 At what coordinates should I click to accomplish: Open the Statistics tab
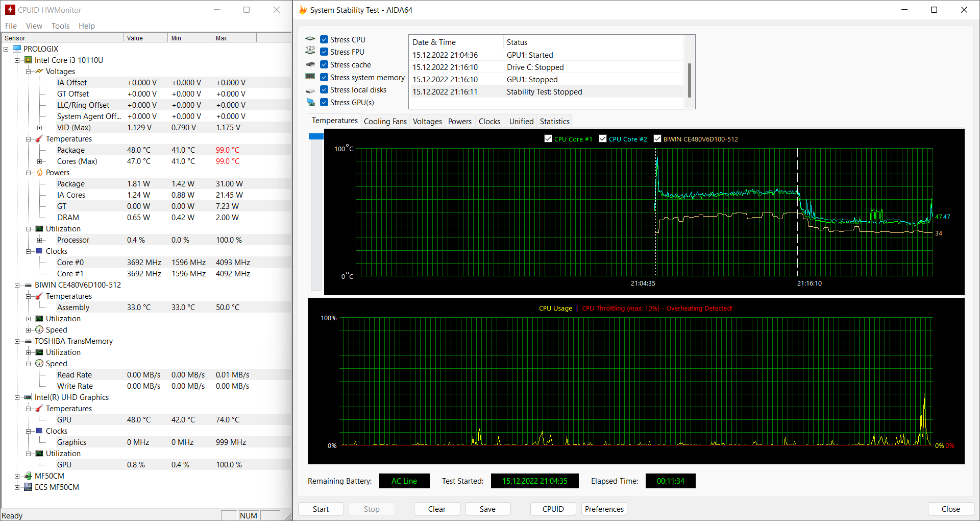coord(554,121)
